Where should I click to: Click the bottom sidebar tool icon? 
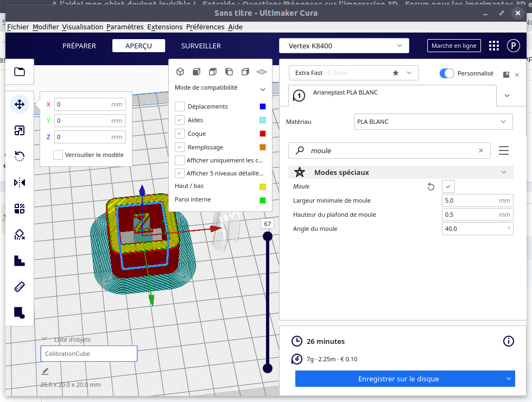(20, 313)
